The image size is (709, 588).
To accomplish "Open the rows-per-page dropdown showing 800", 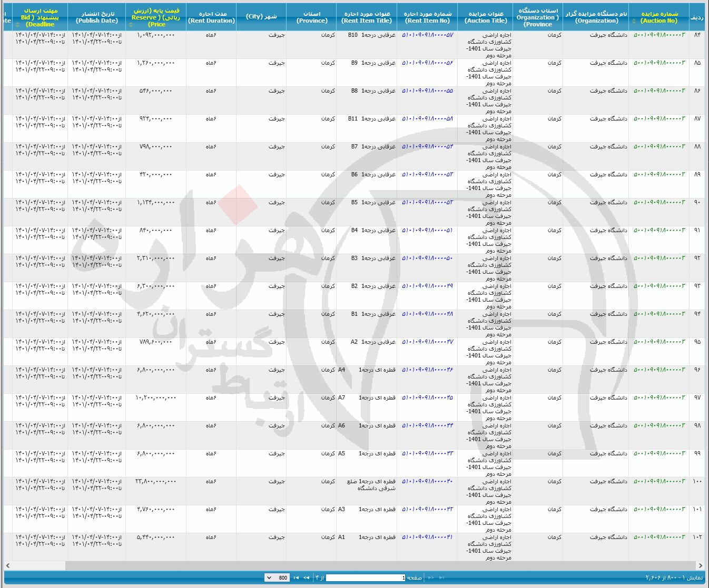I will pos(277,577).
